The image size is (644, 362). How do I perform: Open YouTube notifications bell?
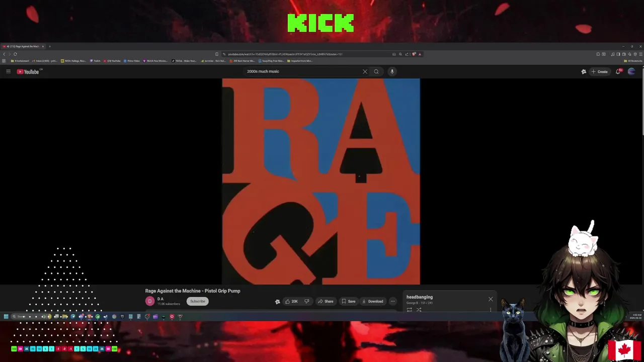(618, 71)
